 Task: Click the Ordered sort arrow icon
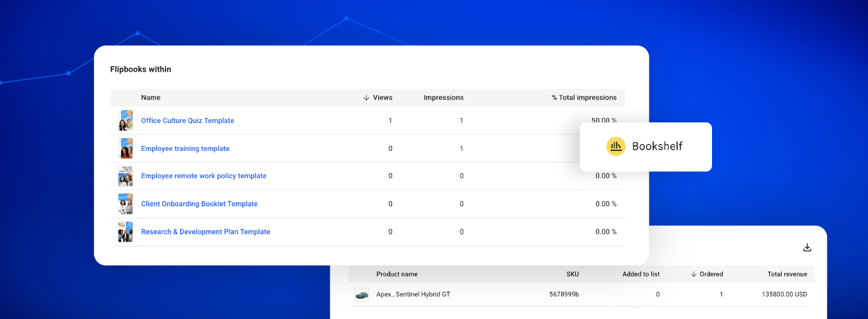coord(693,274)
